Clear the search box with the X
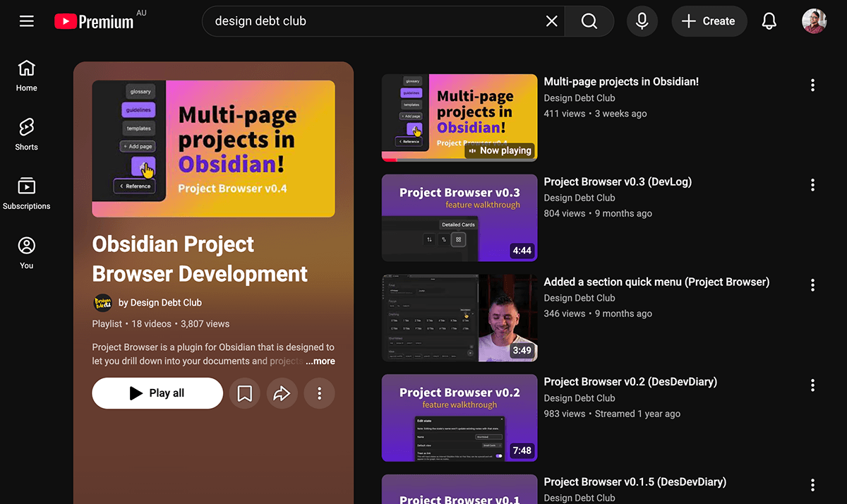The height and width of the screenshot is (504, 847). point(552,21)
